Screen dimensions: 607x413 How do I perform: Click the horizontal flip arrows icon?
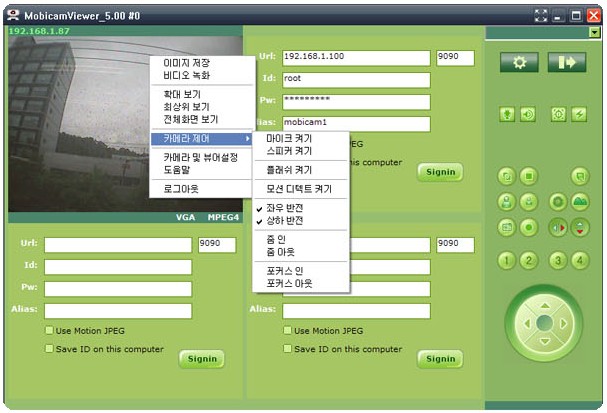pos(558,228)
